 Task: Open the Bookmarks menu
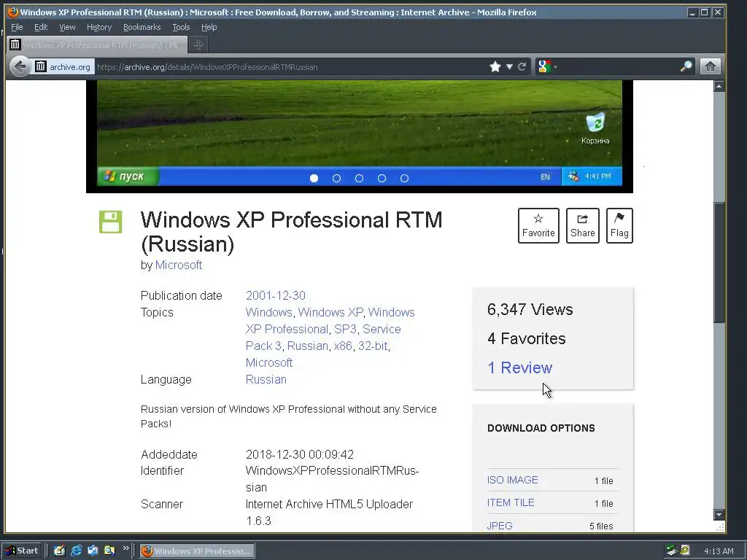(142, 27)
